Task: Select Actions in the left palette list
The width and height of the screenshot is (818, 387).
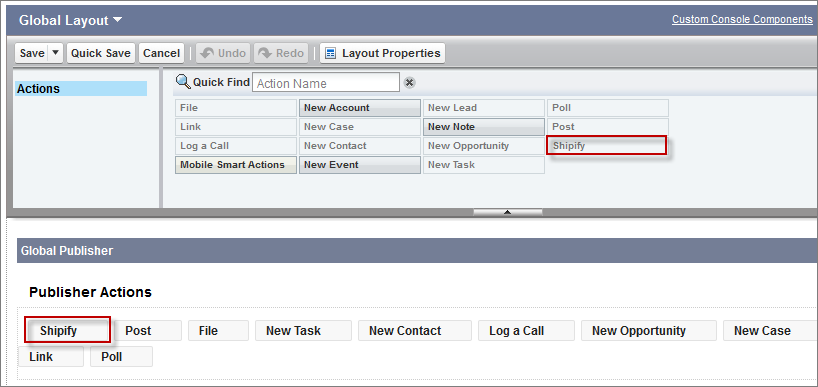Action: click(81, 89)
